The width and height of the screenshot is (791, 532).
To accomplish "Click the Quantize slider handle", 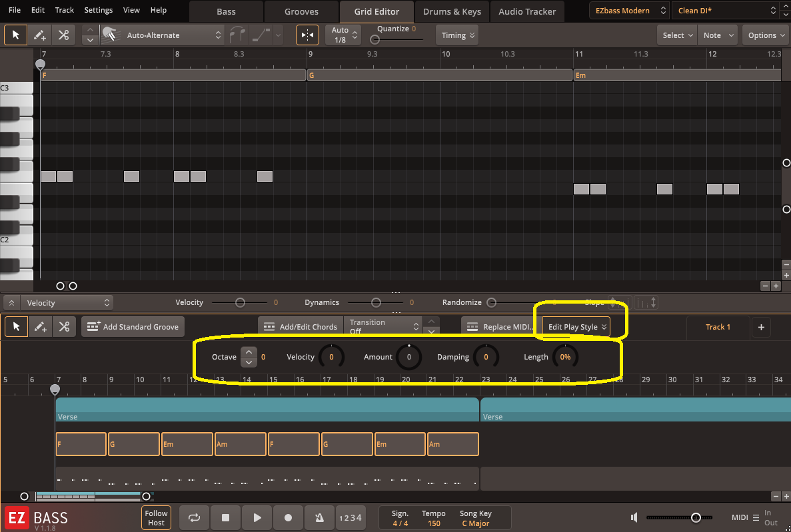I will [x=375, y=39].
